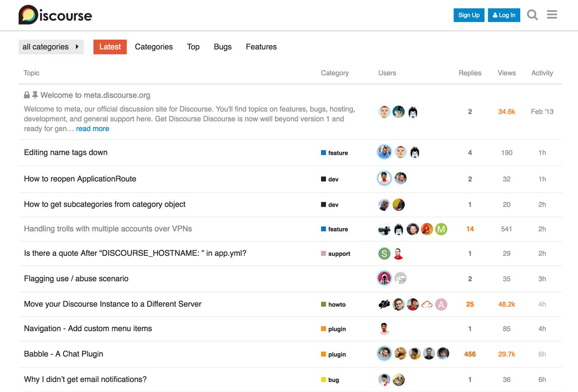Open How to get subcategories topic
Image resolution: width=578 pixels, height=392 pixels.
(x=105, y=204)
